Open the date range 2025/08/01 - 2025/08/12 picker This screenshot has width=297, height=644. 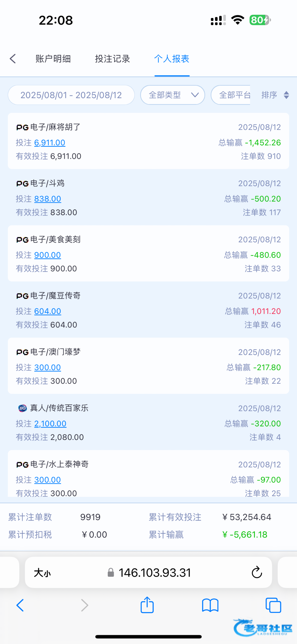coord(71,95)
